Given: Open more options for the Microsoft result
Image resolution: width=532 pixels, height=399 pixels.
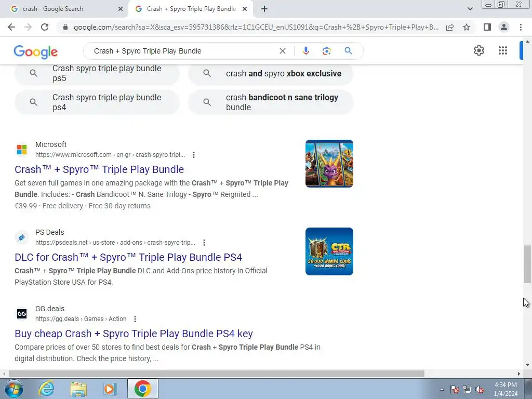Looking at the screenshot, I should 194,155.
